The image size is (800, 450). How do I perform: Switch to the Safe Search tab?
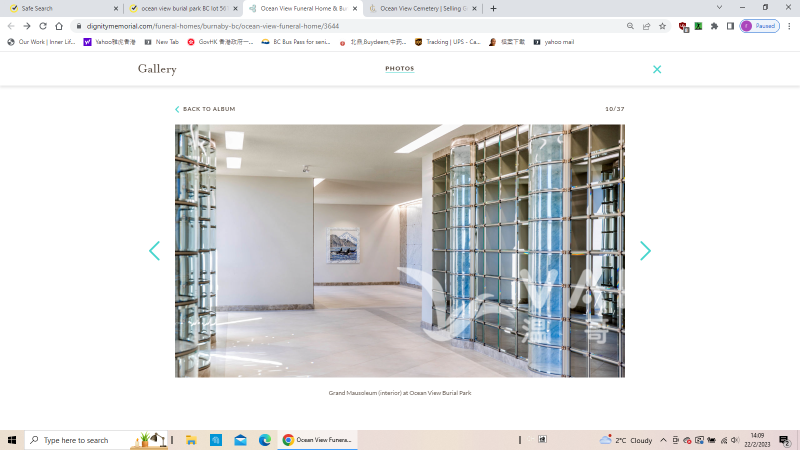pos(60,8)
